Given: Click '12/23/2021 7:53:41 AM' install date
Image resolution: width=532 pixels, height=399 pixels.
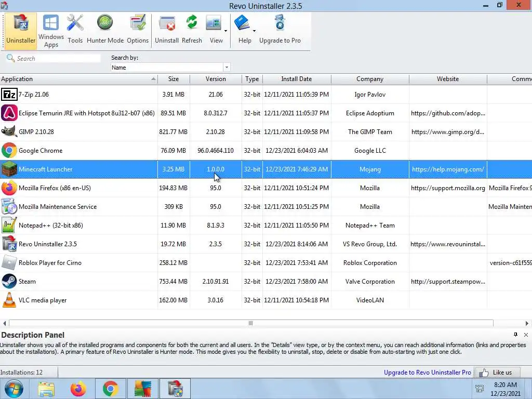Looking at the screenshot, I should tap(297, 263).
